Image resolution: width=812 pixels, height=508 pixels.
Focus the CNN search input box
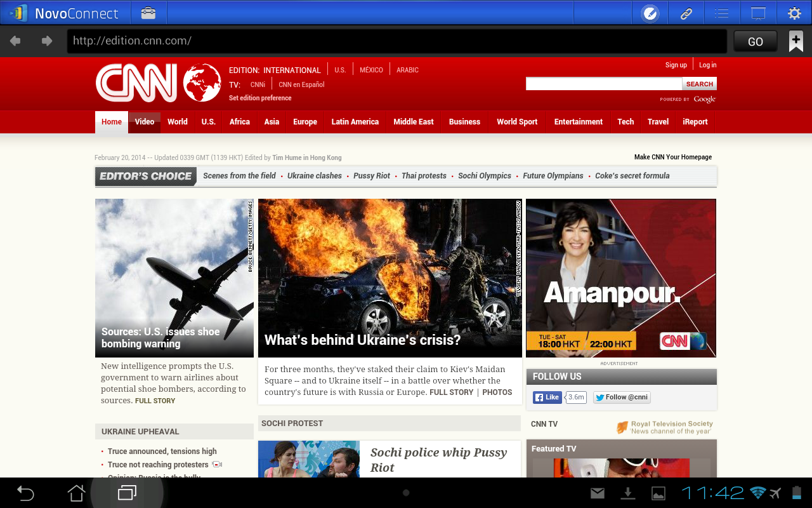click(604, 84)
